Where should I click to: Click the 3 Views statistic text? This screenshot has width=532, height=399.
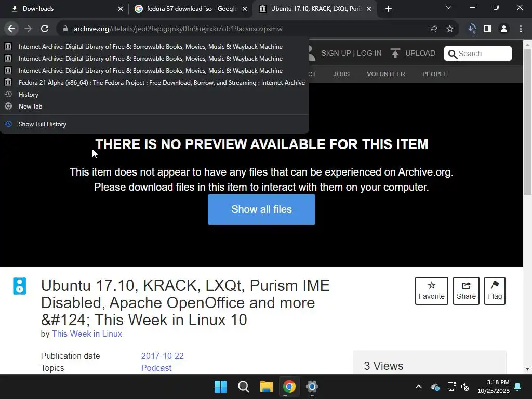pos(383,366)
